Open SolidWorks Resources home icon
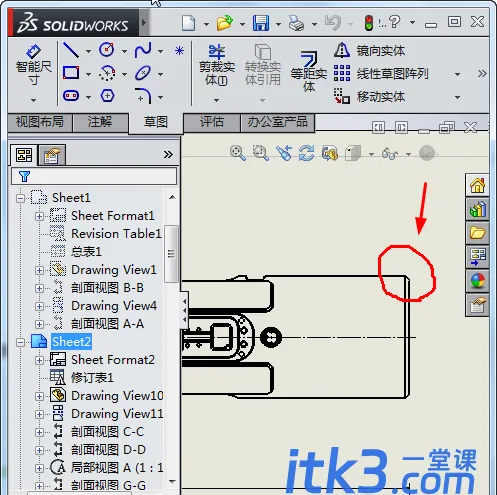The image size is (497, 495). (477, 185)
